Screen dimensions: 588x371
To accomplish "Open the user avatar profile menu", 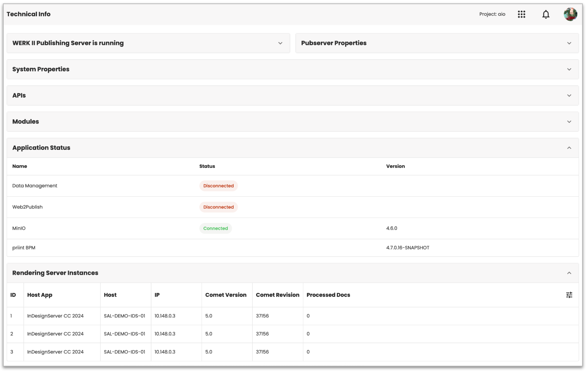I will [x=570, y=14].
